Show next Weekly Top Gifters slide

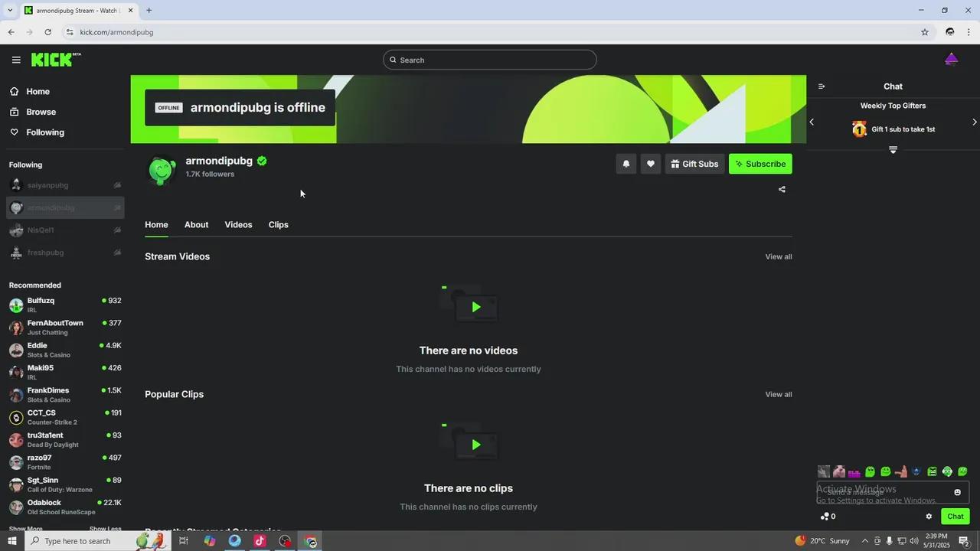(x=974, y=122)
